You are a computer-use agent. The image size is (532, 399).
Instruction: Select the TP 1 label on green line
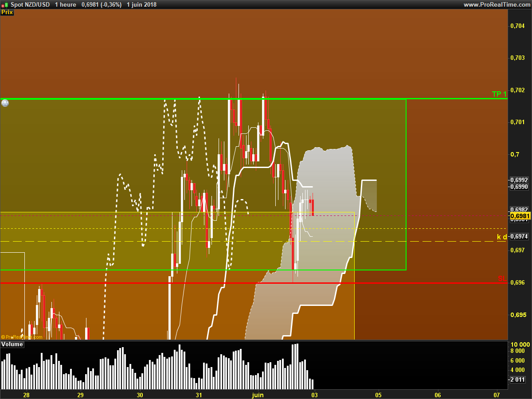[x=499, y=94]
